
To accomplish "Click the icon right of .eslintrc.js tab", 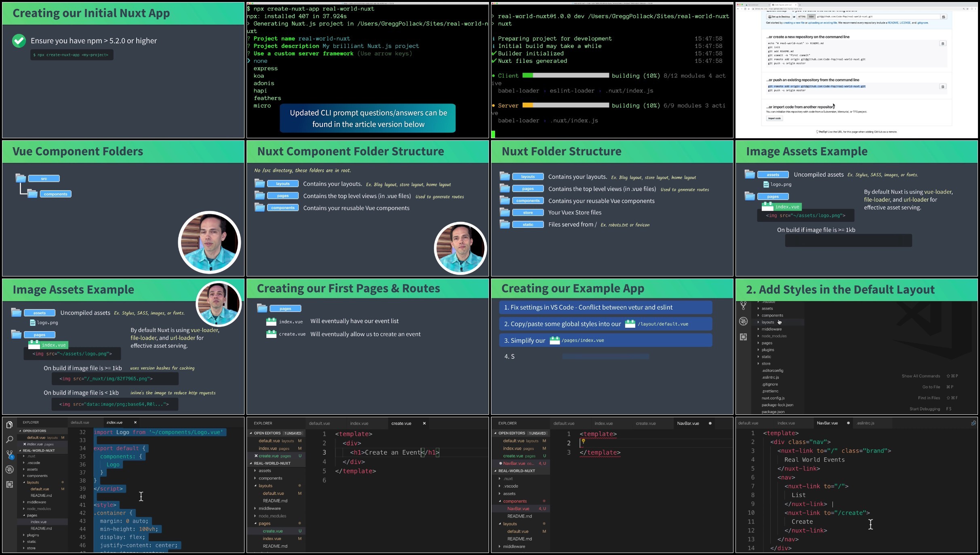I will (x=974, y=423).
